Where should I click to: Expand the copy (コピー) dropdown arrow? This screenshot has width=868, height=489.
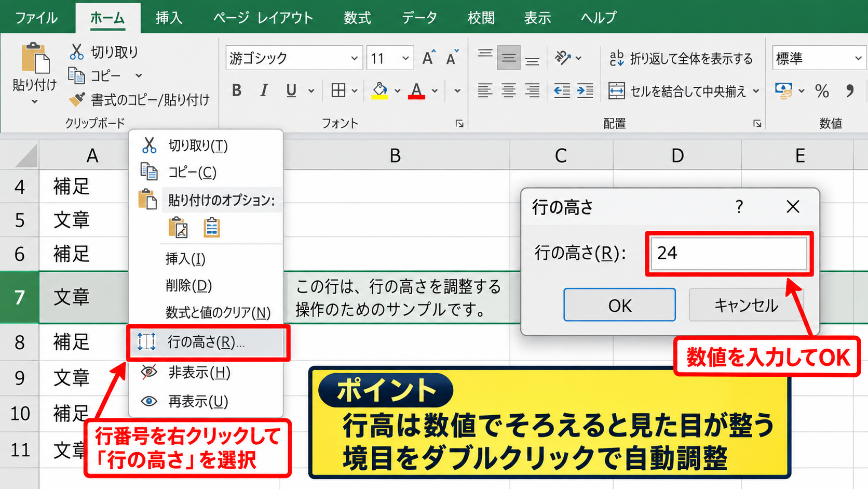[x=139, y=75]
